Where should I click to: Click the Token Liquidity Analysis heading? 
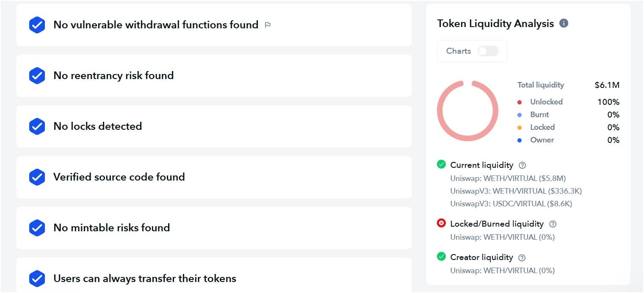pyautogui.click(x=496, y=24)
